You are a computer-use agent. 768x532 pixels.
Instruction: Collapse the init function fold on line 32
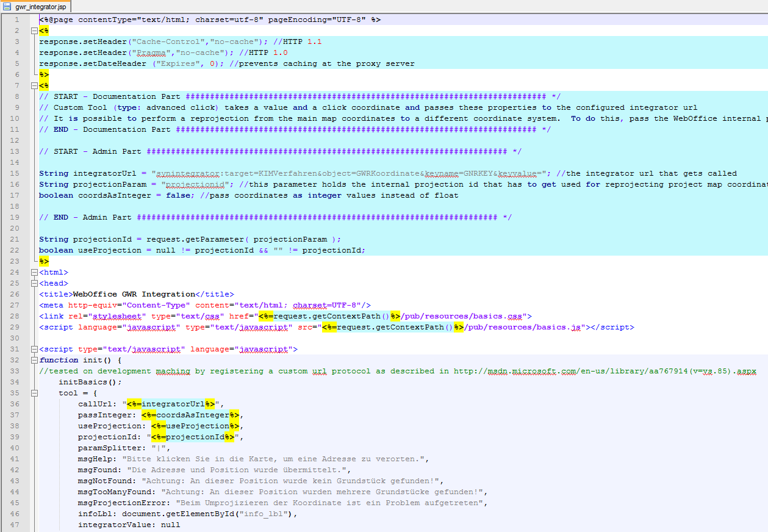(x=35, y=360)
